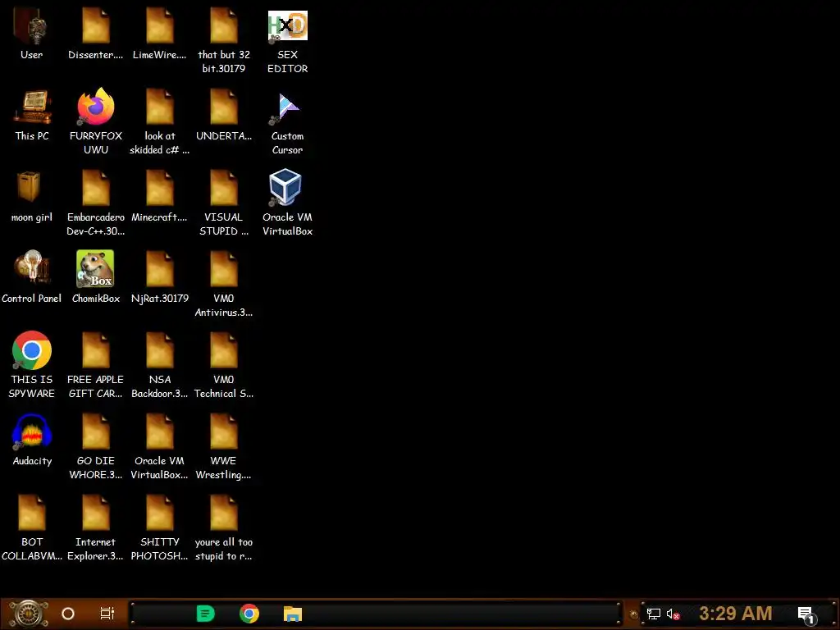Select the BOT COLLABVM file
The image size is (840, 630).
click(x=32, y=528)
